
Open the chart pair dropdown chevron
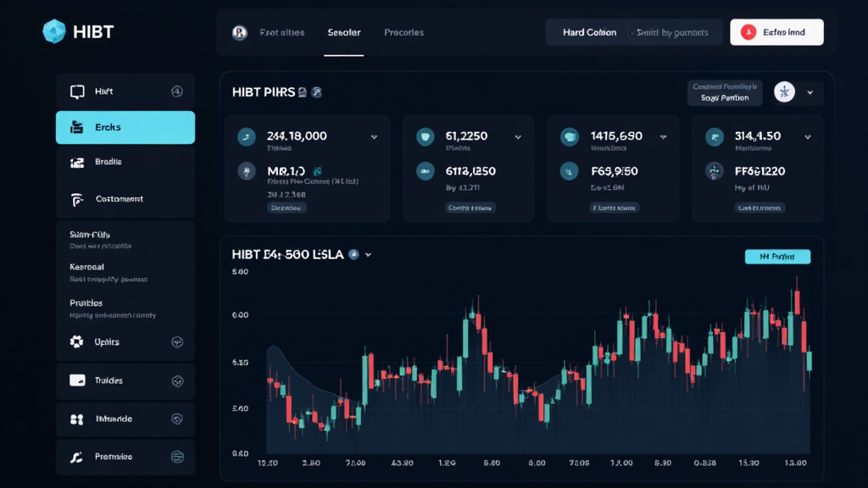pyautogui.click(x=369, y=254)
